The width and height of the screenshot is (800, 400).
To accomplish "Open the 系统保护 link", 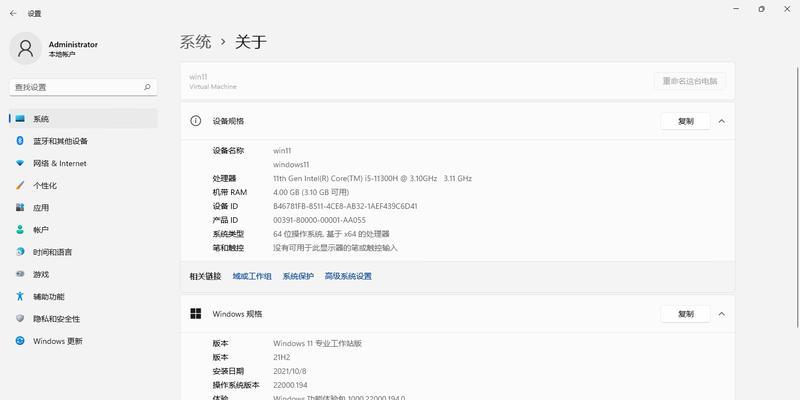I will pyautogui.click(x=298, y=276).
